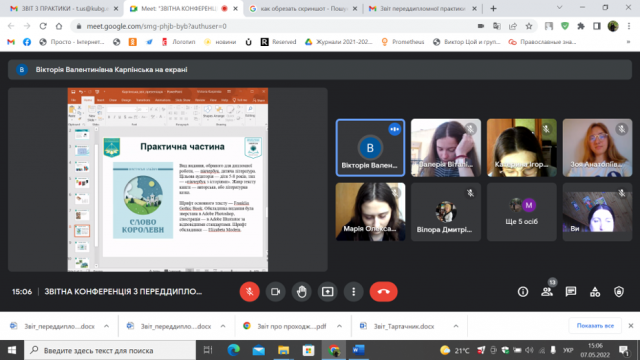Open the chat panel

point(571,292)
